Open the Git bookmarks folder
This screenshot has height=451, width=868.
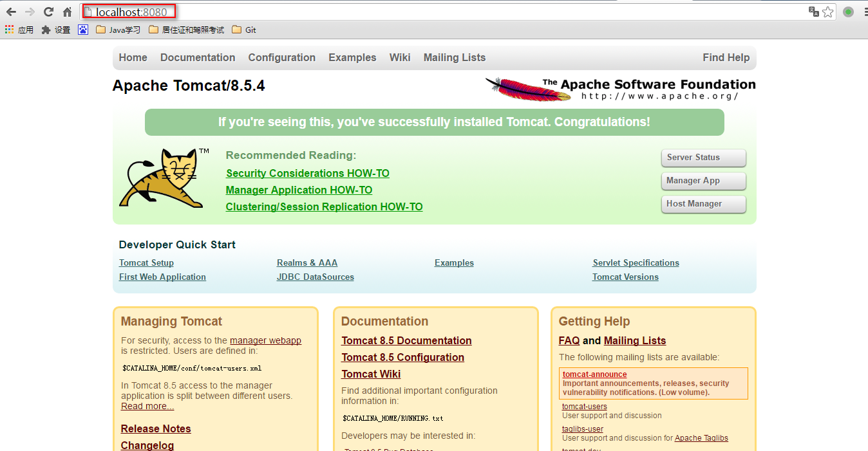coord(244,30)
